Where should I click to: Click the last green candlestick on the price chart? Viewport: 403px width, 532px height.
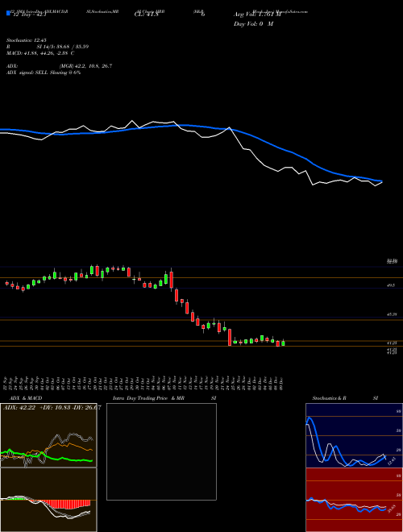click(283, 343)
